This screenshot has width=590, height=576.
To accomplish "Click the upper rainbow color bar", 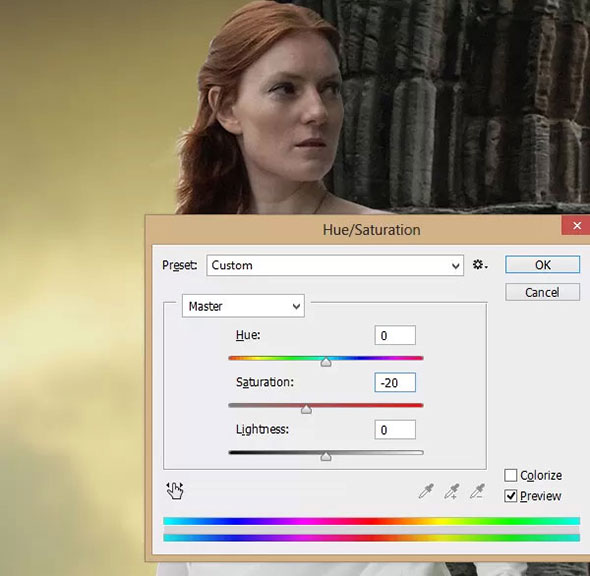I will pos(371,521).
